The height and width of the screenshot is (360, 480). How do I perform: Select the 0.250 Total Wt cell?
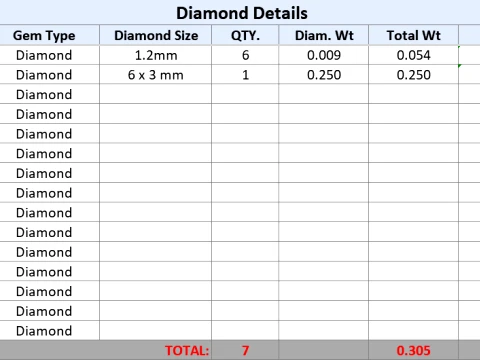pyautogui.click(x=414, y=75)
